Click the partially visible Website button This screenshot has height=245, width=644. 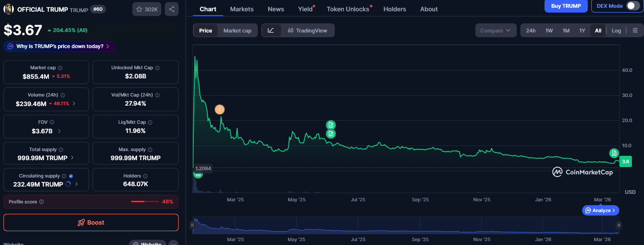[x=147, y=243]
